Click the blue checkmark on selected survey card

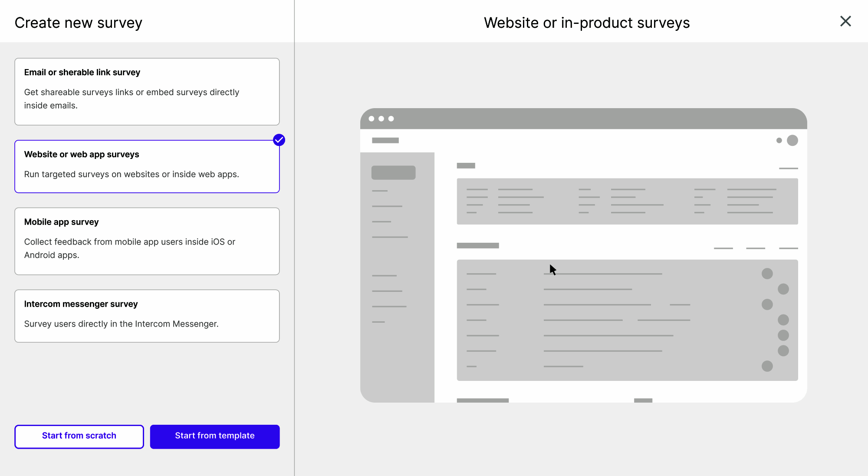point(279,140)
